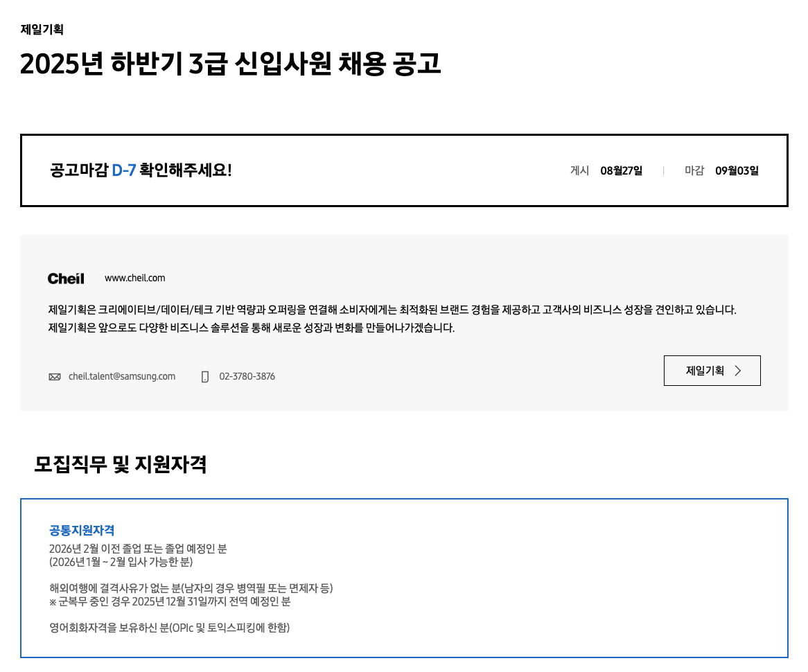Click the phone icon
This screenshot has width=808, height=672.
pos(205,377)
